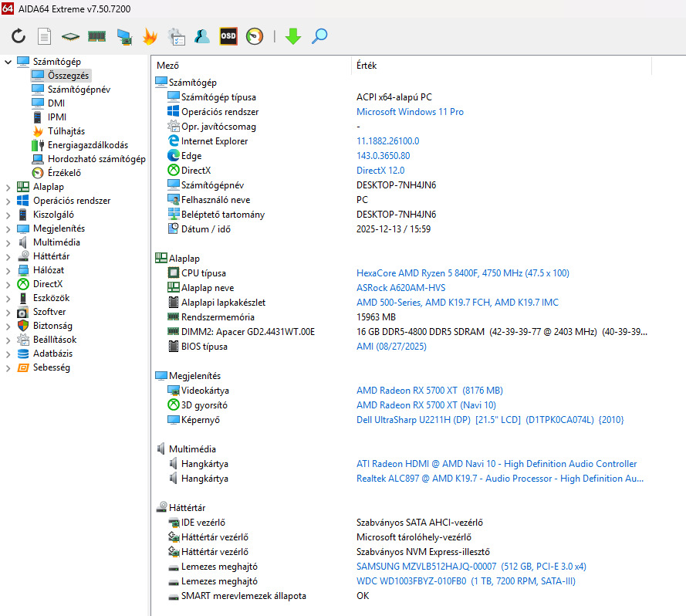Image resolution: width=686 pixels, height=616 pixels.
Task: Click AMD Radeon RX 5700 XT (Navi 10) link
Action: click(426, 405)
